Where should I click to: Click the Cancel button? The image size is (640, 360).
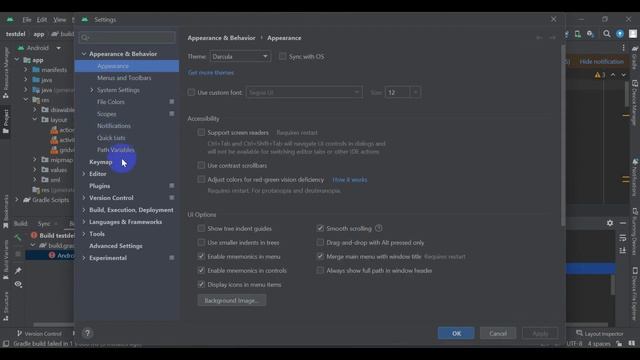point(498,333)
